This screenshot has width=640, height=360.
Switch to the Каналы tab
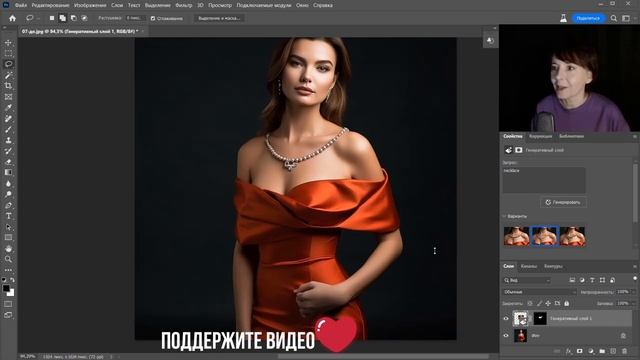pos(529,266)
